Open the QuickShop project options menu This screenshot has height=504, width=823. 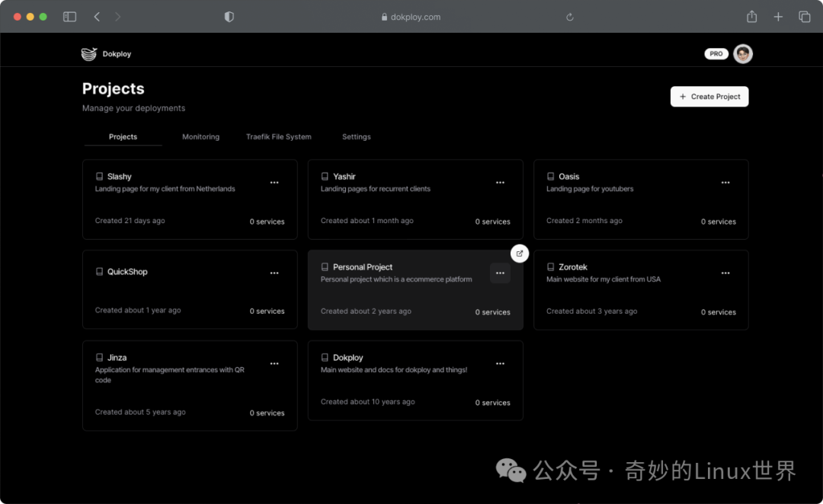[274, 273]
